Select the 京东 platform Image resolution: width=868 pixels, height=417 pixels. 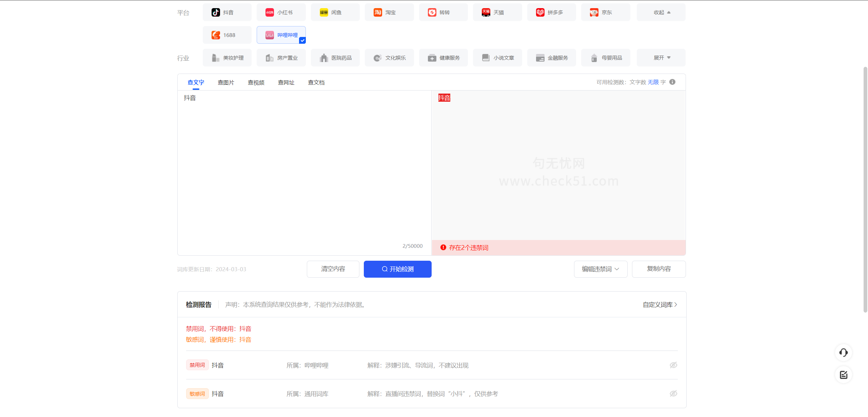(x=606, y=13)
